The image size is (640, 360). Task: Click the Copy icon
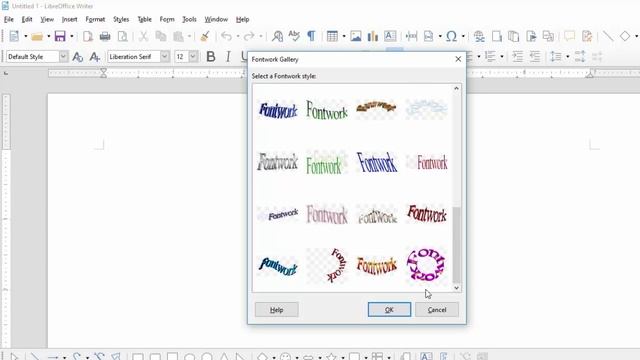(x=161, y=36)
